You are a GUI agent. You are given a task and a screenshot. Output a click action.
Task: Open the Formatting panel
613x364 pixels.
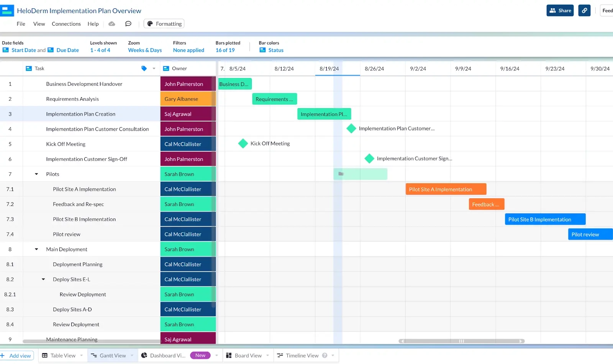(164, 23)
